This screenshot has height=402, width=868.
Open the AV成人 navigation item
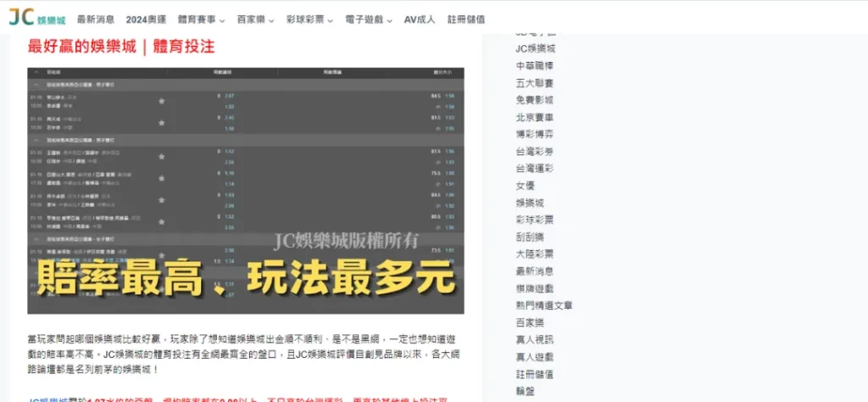click(x=420, y=20)
